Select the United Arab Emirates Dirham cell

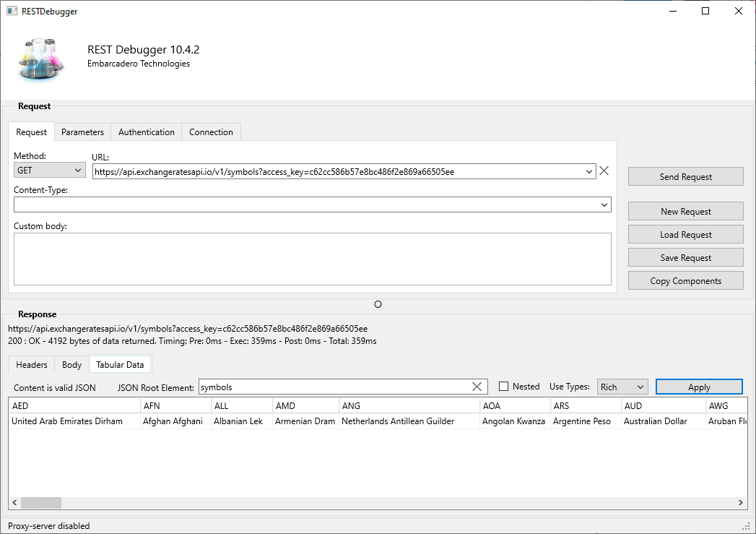pos(74,421)
